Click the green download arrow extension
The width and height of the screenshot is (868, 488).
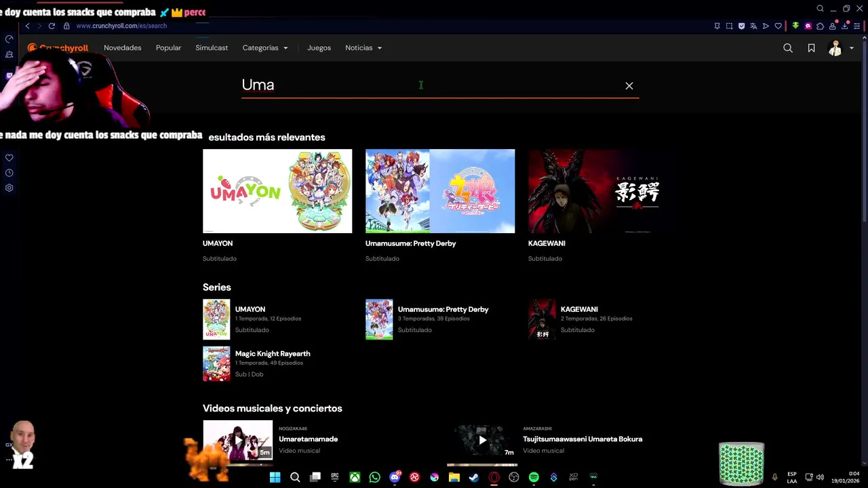point(795,26)
